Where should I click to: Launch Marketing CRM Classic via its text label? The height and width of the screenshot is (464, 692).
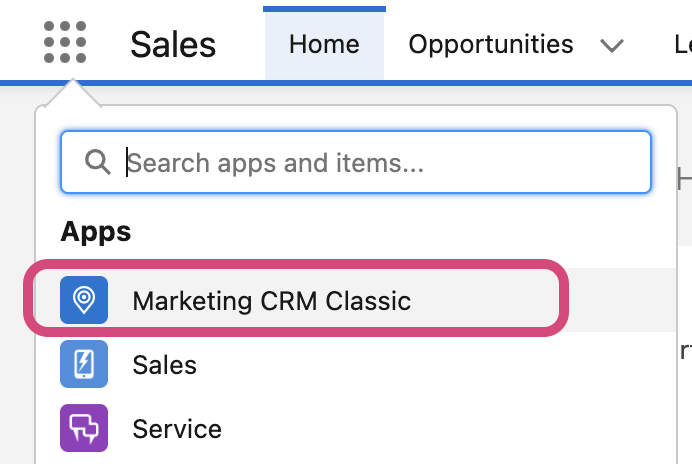click(271, 301)
